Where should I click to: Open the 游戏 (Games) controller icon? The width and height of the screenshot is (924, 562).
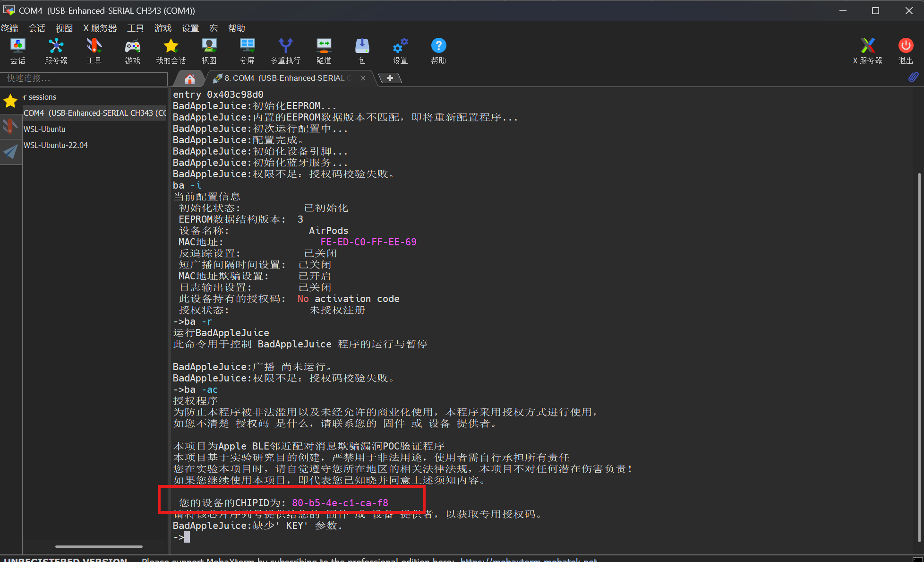click(132, 51)
